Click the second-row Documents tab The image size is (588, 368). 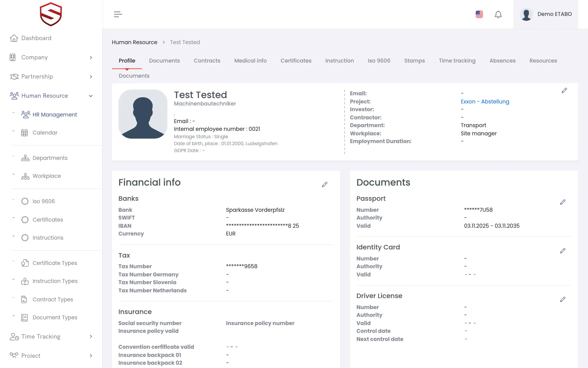click(134, 76)
